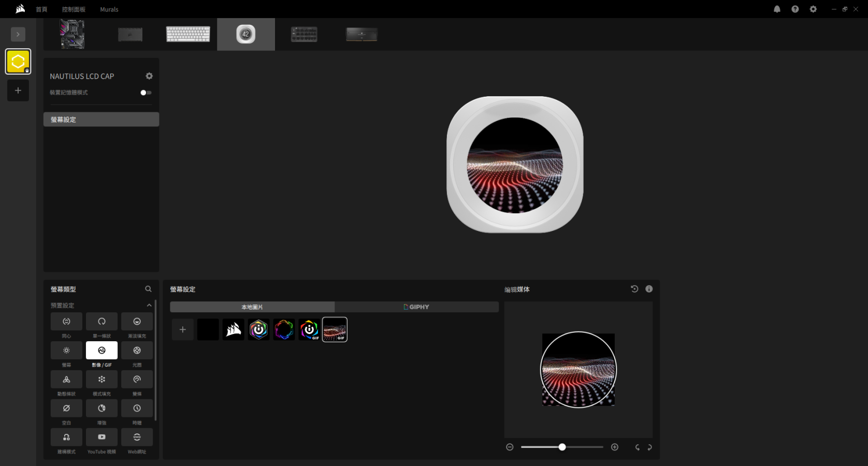Viewport: 868px width, 466px height.
Task: Toggle the 裝置記憶體模式 switch
Action: coord(146,93)
